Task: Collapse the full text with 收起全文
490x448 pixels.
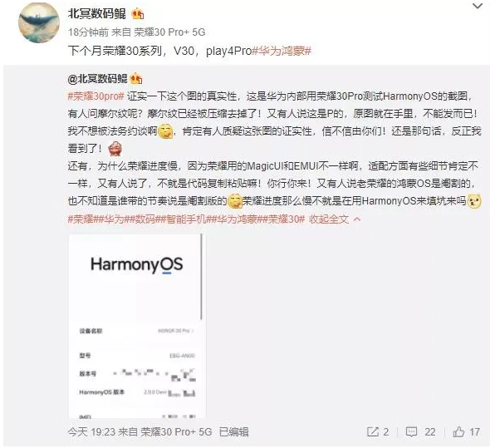Action: (329, 219)
